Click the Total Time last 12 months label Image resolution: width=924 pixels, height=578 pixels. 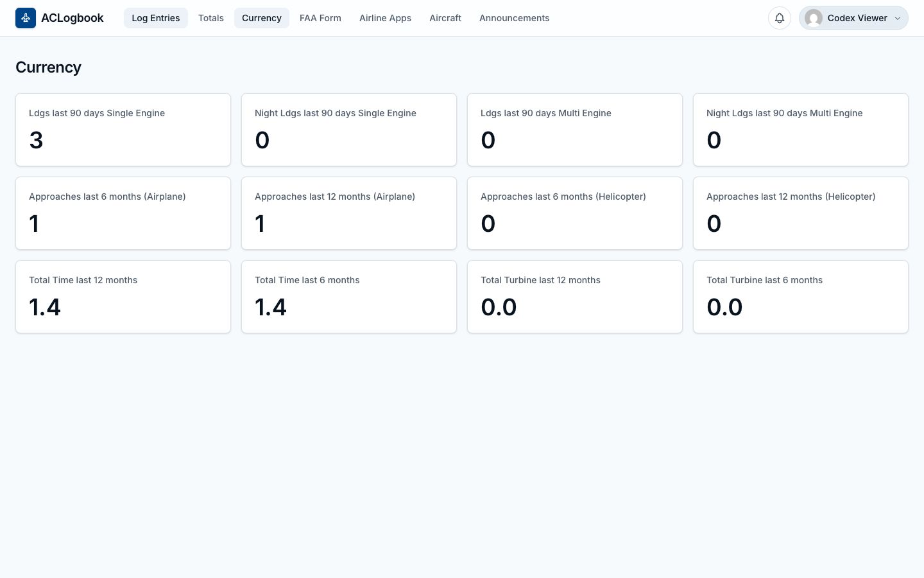coord(83,280)
